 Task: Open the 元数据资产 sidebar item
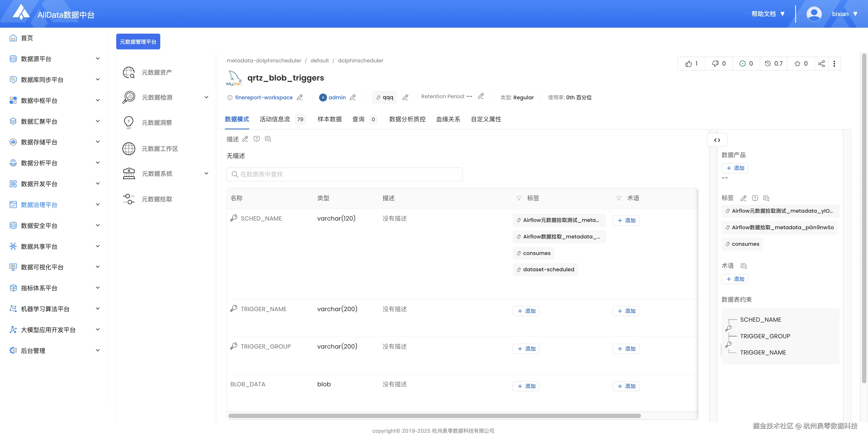157,72
